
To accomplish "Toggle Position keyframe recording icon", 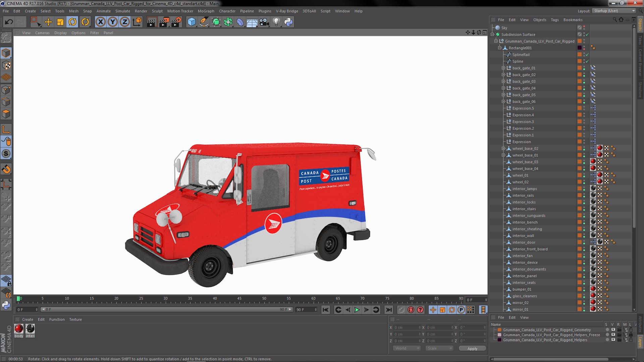I will click(x=433, y=310).
